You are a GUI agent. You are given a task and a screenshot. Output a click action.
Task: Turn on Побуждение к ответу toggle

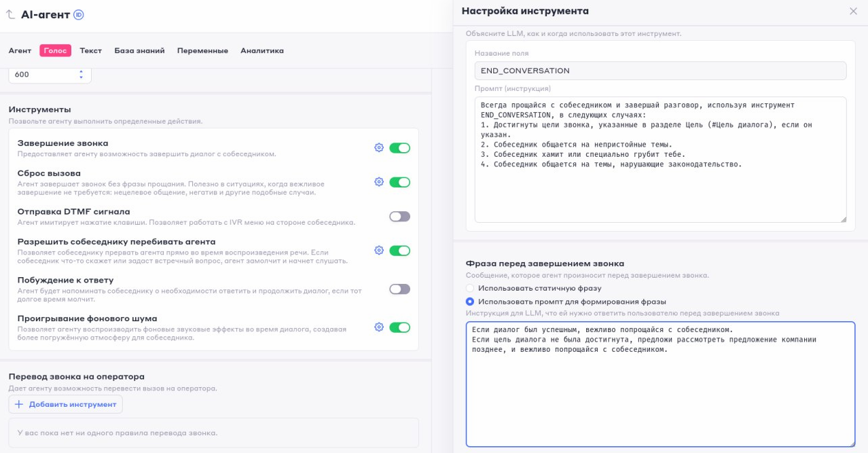coord(399,289)
